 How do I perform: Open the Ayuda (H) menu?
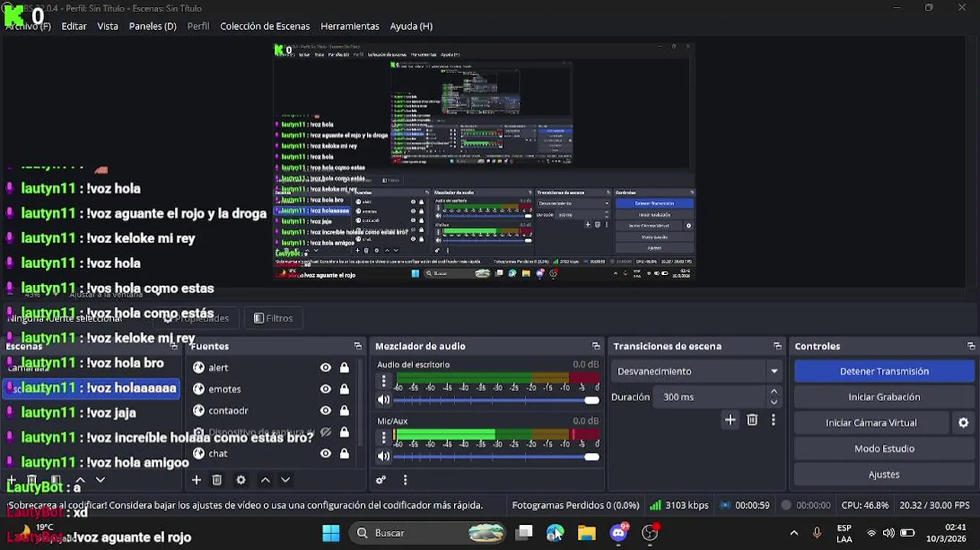(411, 26)
